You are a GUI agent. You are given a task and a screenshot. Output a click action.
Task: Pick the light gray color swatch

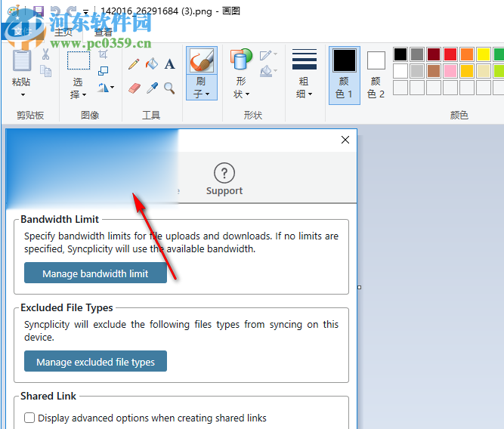coord(417,71)
